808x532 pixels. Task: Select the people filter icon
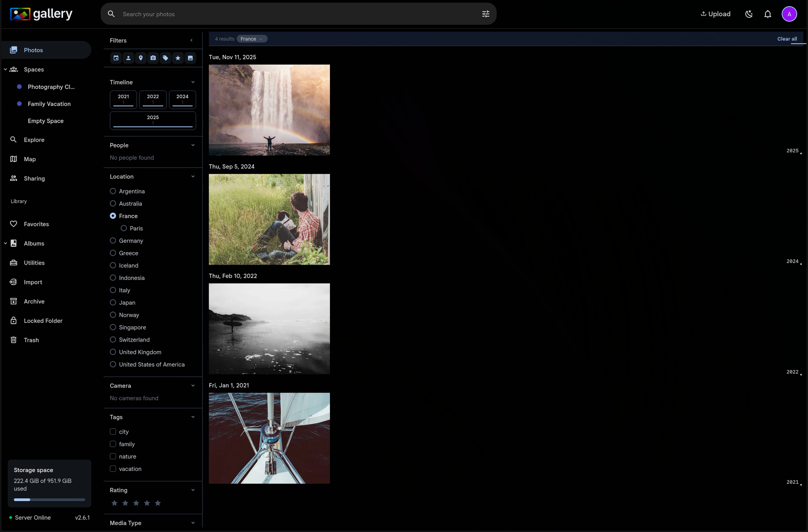point(128,58)
